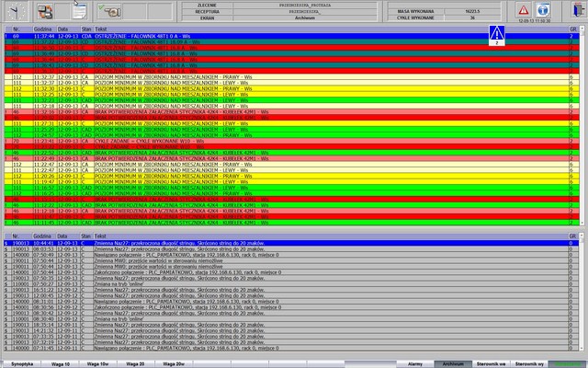This screenshot has width=588, height=368.
Task: Select Nawiązano połączenie row at 07:50:49
Action: (x=292, y=255)
